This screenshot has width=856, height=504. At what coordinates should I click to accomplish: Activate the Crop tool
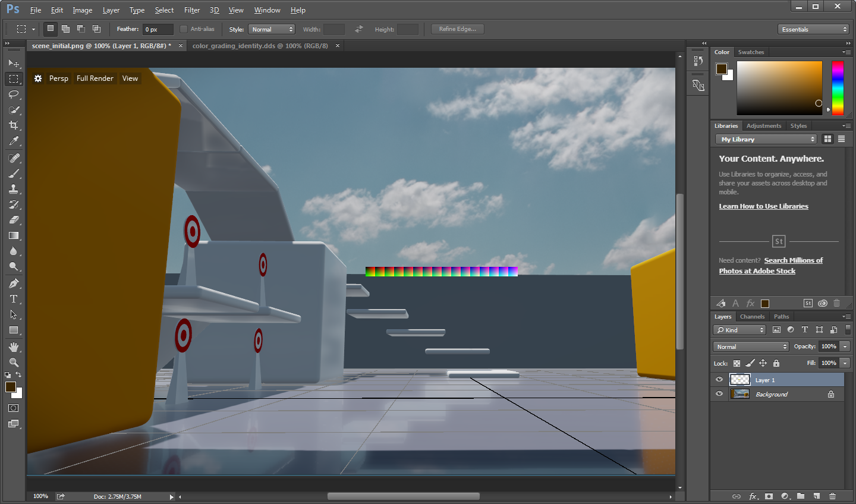click(14, 125)
